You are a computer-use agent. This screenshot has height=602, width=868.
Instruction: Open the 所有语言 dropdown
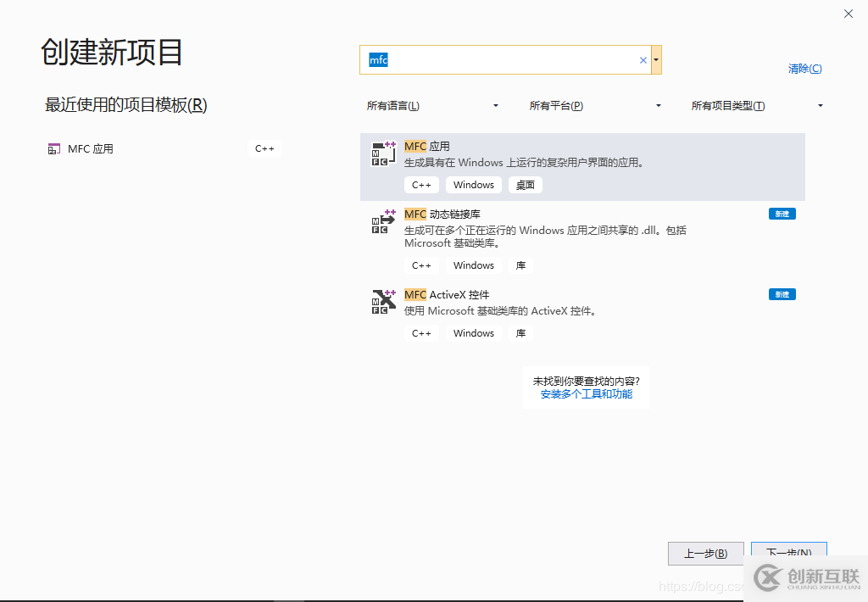click(x=432, y=105)
